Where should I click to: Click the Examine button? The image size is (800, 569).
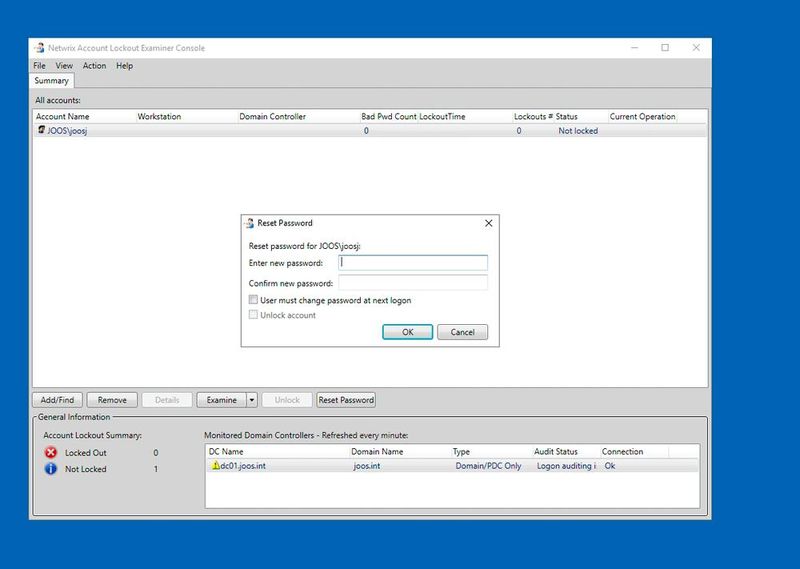coord(221,400)
